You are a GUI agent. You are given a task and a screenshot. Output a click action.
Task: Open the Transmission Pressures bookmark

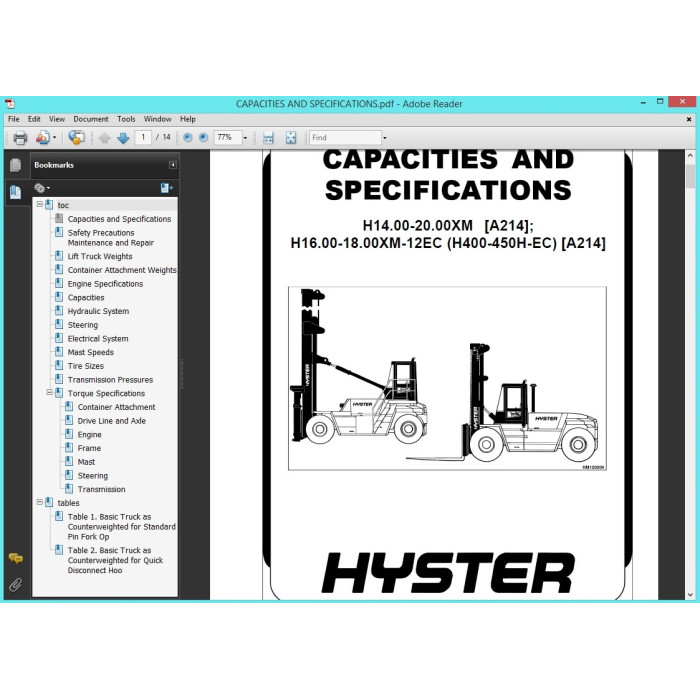(110, 380)
